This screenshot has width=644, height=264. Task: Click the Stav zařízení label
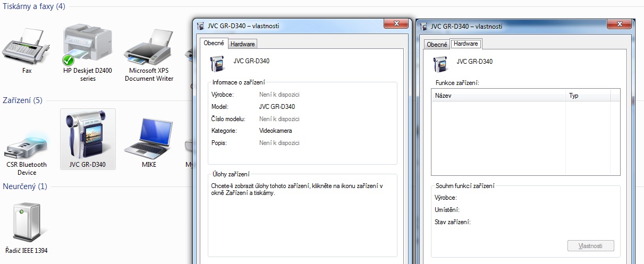click(453, 222)
